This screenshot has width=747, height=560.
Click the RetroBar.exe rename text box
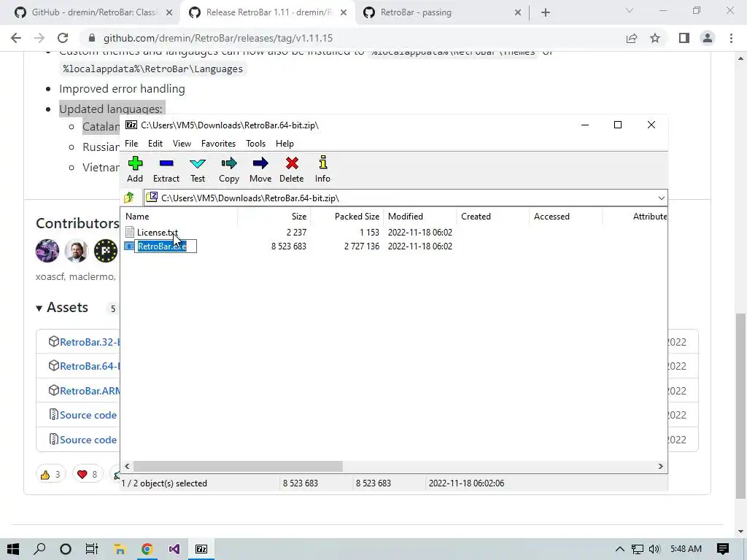click(x=166, y=246)
